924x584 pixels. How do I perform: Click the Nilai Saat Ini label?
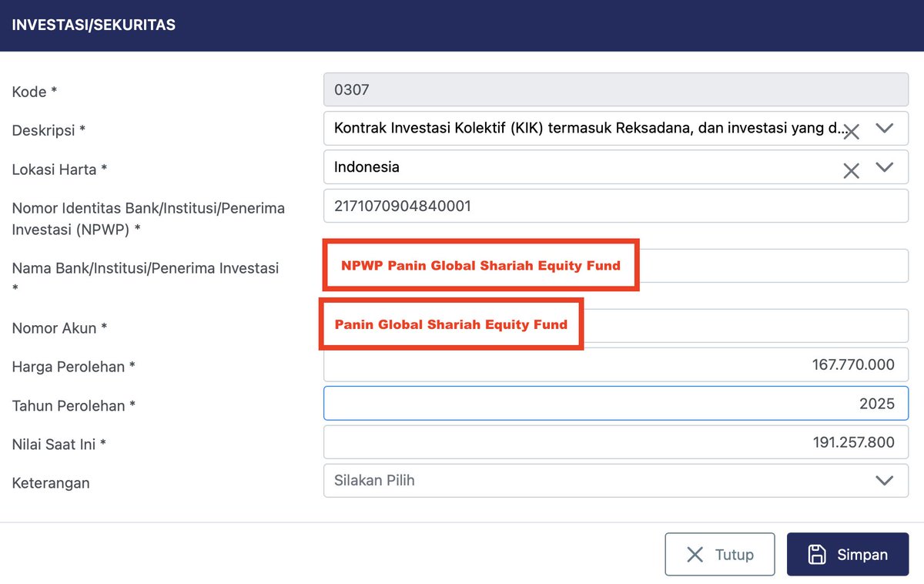[x=59, y=445]
